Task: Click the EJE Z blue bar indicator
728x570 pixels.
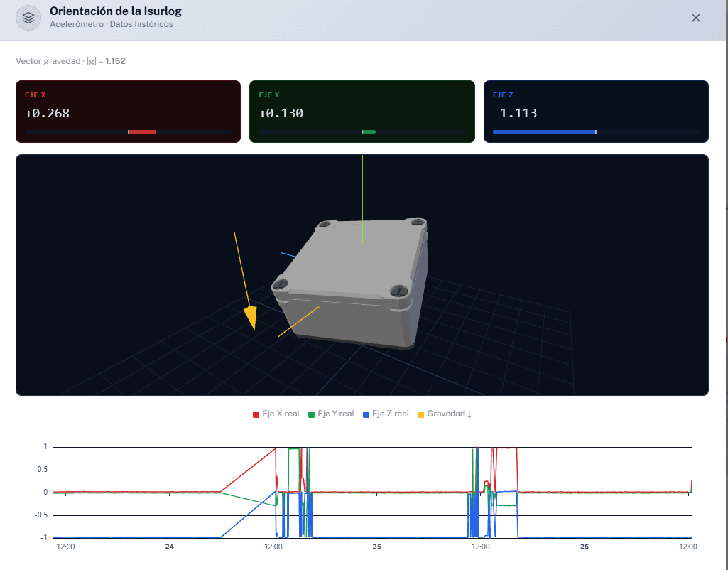Action: (545, 132)
